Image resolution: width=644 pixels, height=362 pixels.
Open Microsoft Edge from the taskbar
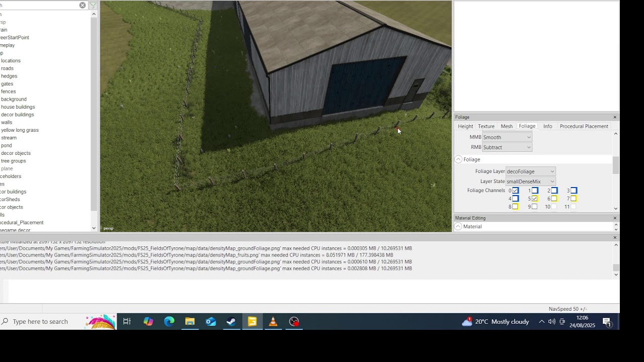click(x=169, y=321)
